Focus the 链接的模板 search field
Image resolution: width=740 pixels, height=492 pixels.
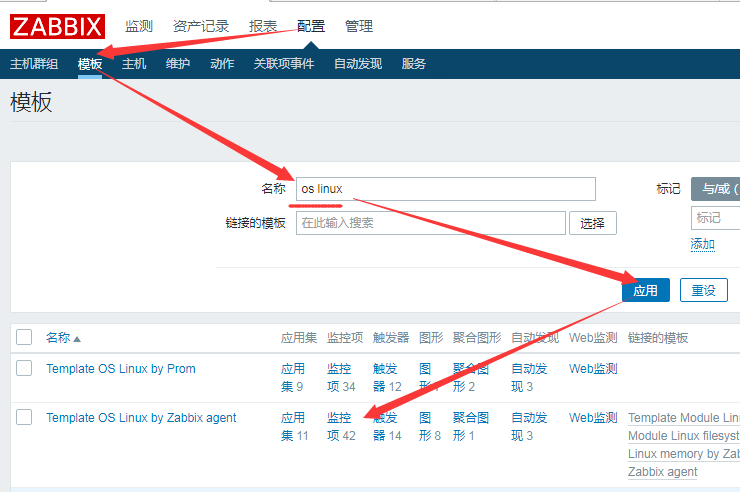430,223
